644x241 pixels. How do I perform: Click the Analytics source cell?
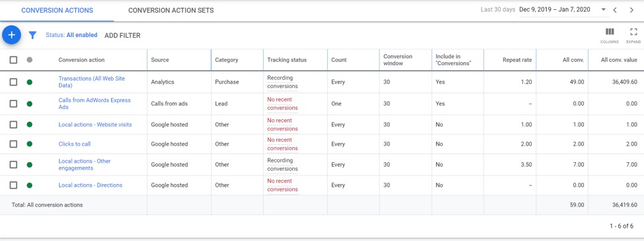click(x=162, y=82)
